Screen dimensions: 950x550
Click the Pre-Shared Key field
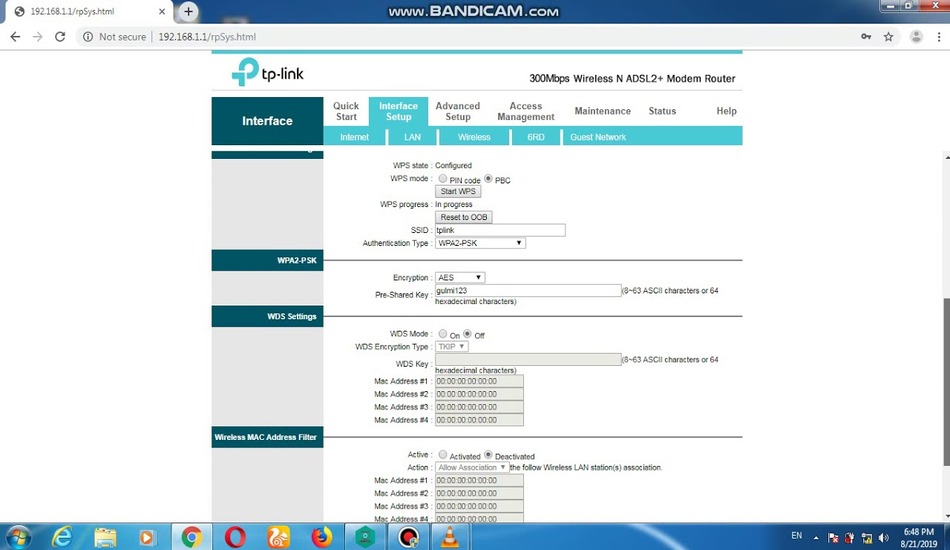528,291
